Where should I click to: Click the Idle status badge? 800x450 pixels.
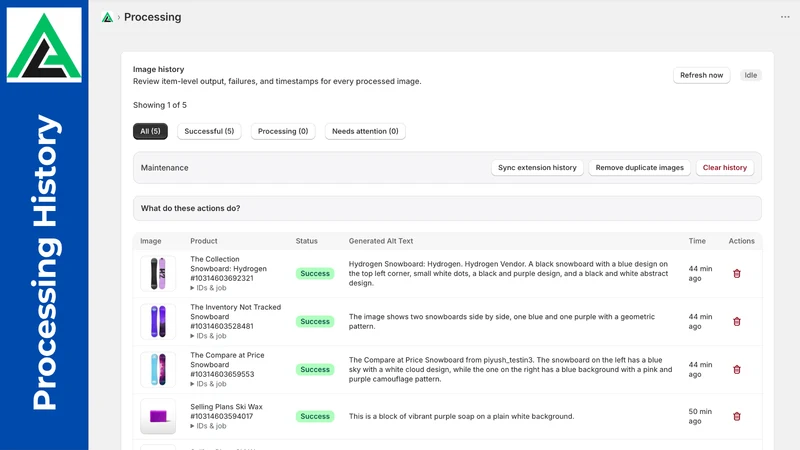[x=751, y=75]
